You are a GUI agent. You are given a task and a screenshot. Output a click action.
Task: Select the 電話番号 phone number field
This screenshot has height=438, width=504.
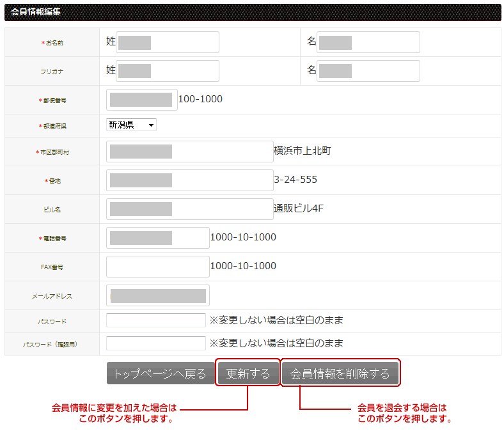pyautogui.click(x=157, y=238)
